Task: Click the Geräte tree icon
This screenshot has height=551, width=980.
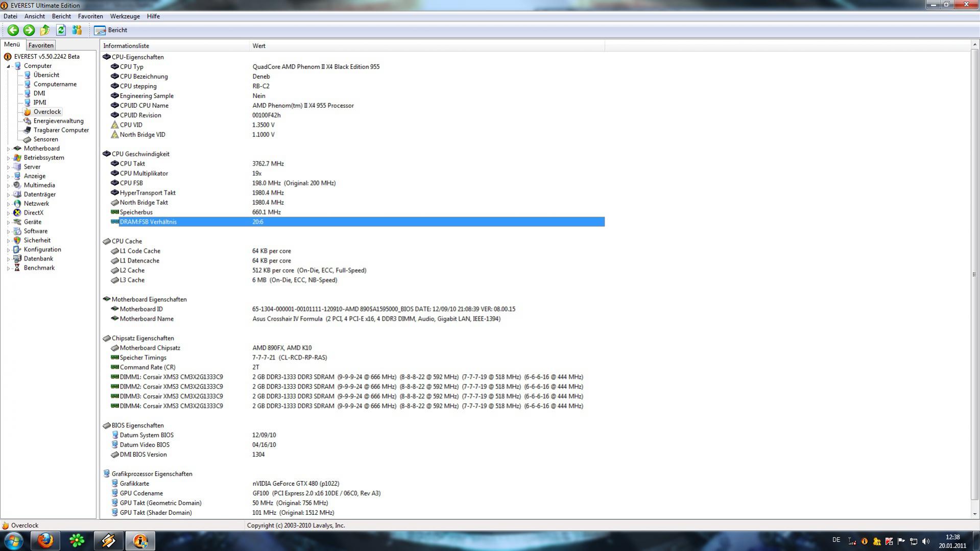Action: (17, 222)
